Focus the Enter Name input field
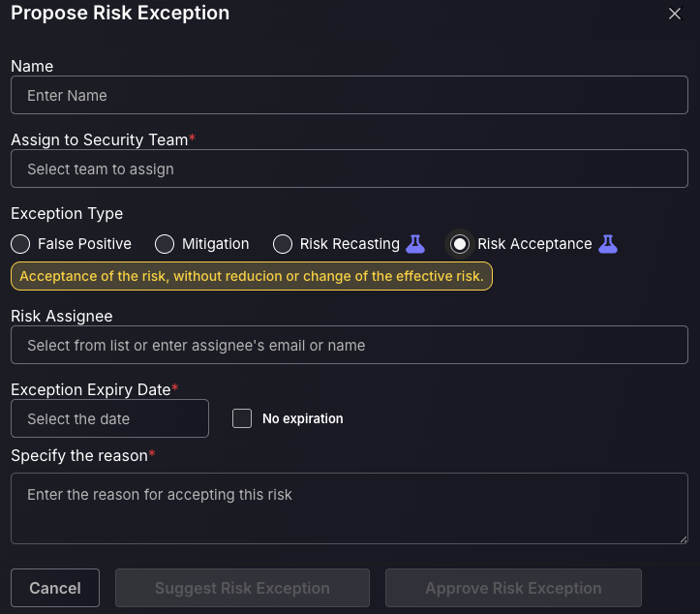This screenshot has width=700, height=614. click(x=350, y=95)
